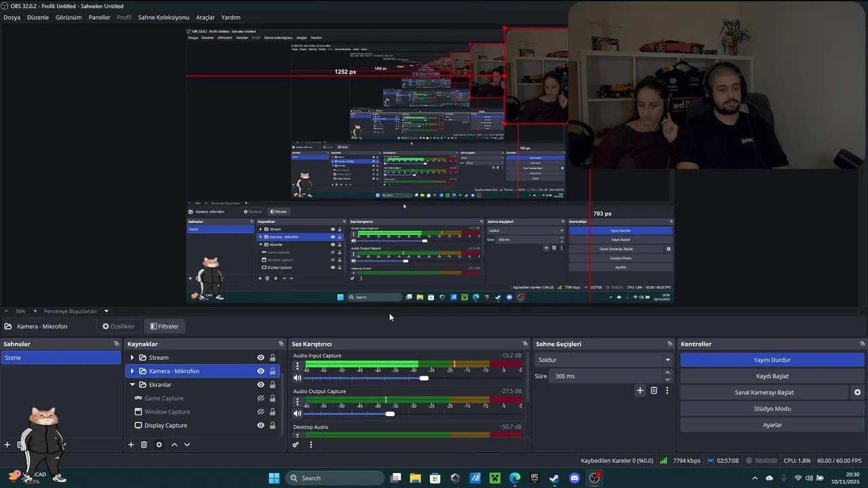This screenshot has width=868, height=488.
Task: Hide the Stream source group
Action: click(x=260, y=357)
